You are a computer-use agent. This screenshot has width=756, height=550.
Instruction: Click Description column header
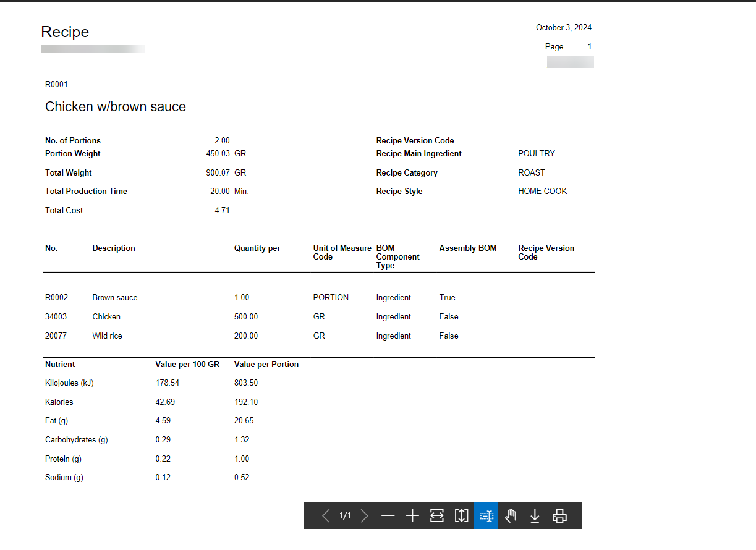click(x=114, y=248)
